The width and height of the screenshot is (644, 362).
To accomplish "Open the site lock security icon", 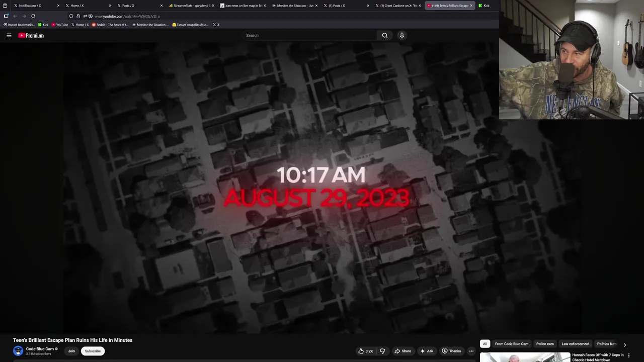I will tap(78, 16).
